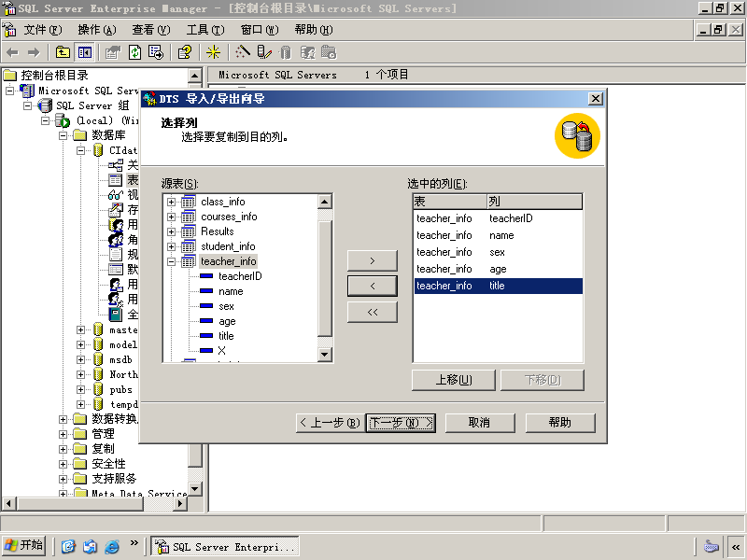This screenshot has width=747, height=560.
Task: Select the 管理 folder in tree
Action: (x=103, y=434)
